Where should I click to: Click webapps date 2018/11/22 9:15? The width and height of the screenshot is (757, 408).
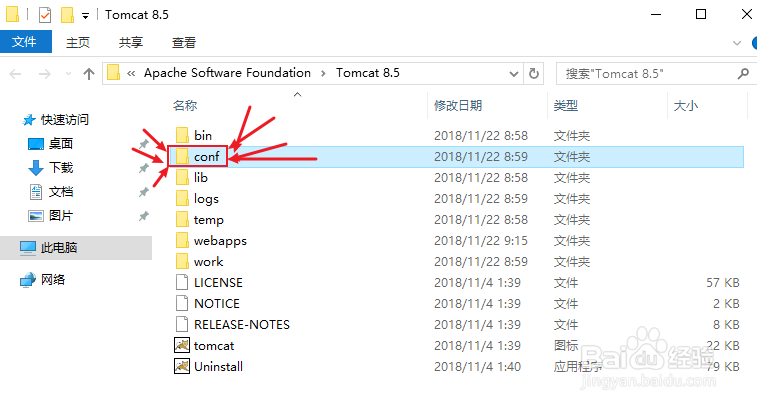tap(481, 240)
